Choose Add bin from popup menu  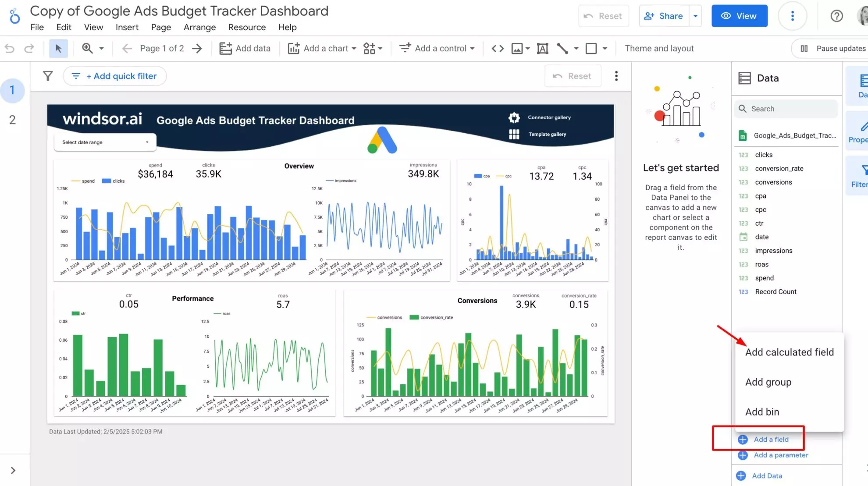pyautogui.click(x=790, y=412)
